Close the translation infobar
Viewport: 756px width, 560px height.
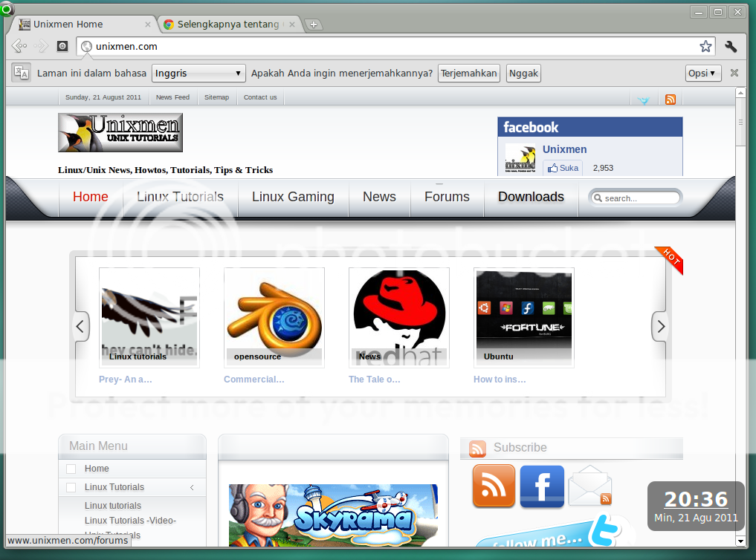pos(734,73)
